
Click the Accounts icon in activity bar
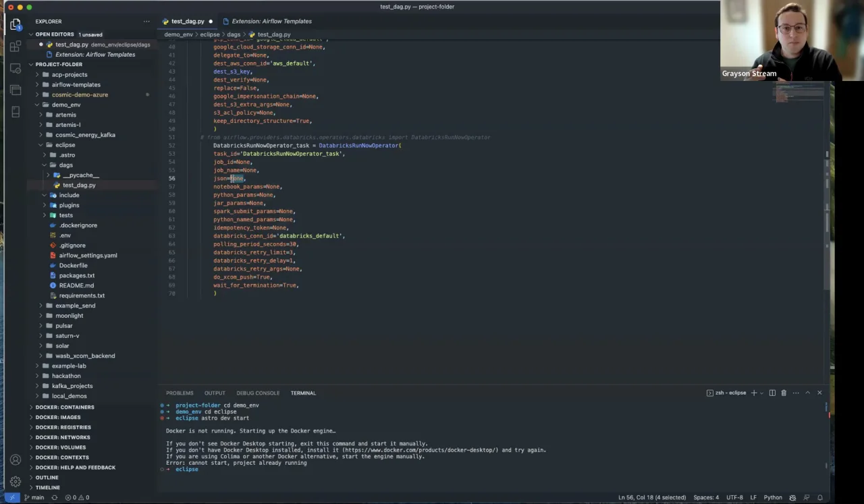[15, 460]
